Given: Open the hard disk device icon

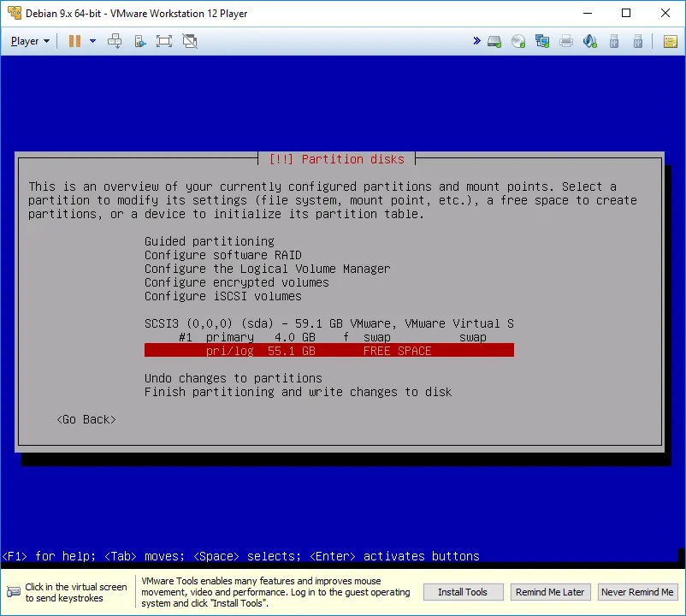Looking at the screenshot, I should (494, 42).
